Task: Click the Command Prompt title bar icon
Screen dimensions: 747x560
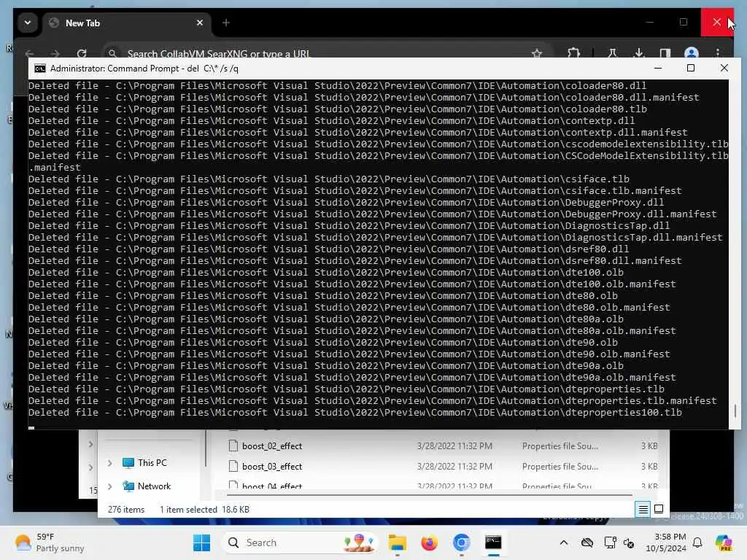Action: pos(40,69)
